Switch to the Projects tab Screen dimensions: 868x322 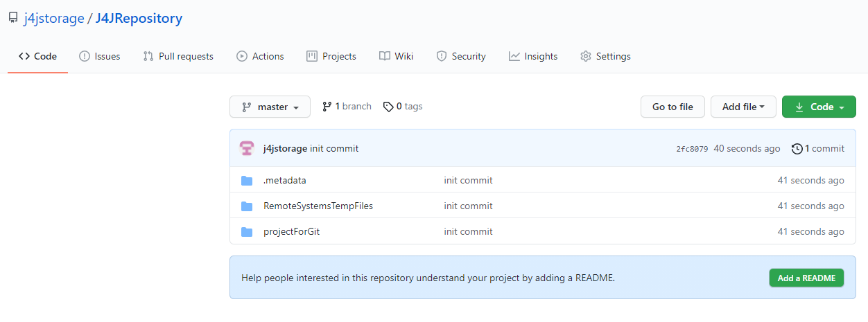pos(331,56)
